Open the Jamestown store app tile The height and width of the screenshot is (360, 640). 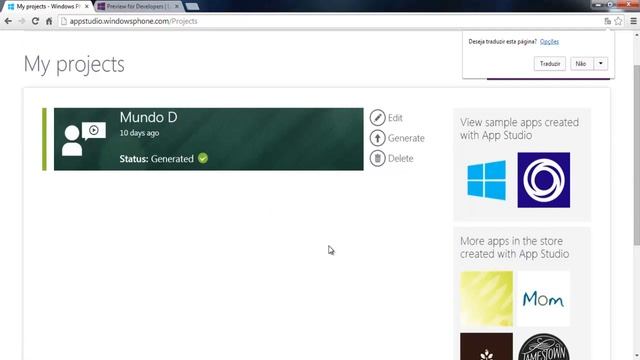[x=544, y=347]
